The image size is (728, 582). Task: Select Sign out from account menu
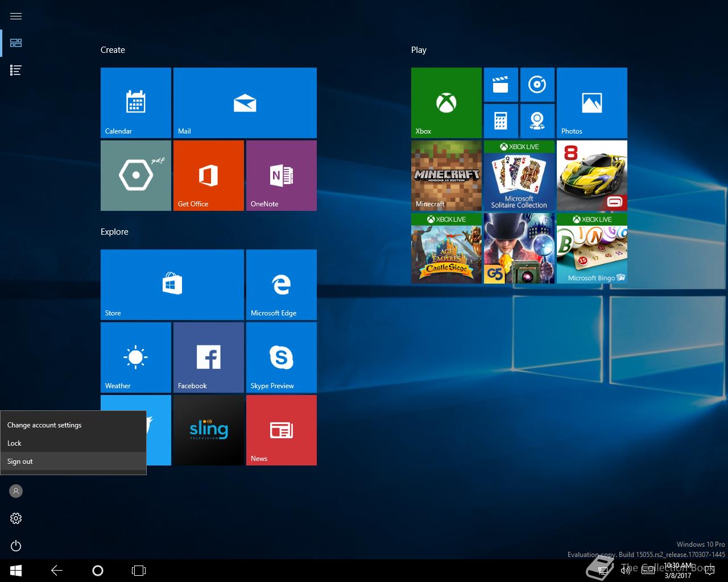click(20, 462)
